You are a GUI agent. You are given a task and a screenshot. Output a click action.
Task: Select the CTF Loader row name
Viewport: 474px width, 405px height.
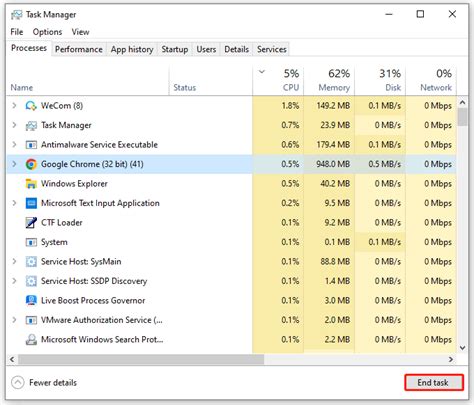pyautogui.click(x=61, y=223)
